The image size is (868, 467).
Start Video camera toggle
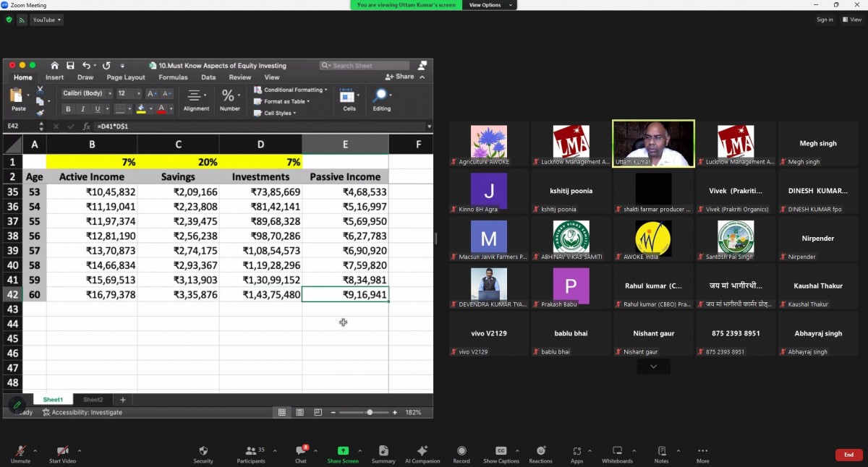pyautogui.click(x=62, y=451)
